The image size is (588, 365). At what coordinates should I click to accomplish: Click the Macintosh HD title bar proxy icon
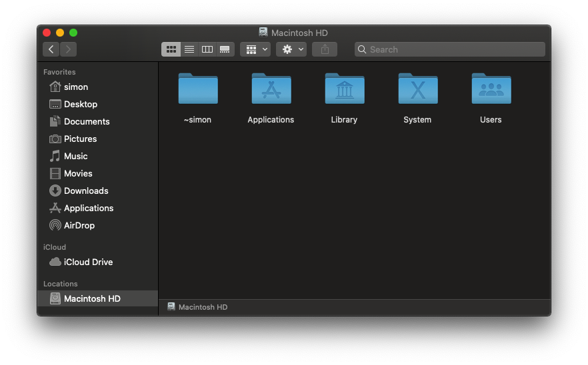pos(263,33)
